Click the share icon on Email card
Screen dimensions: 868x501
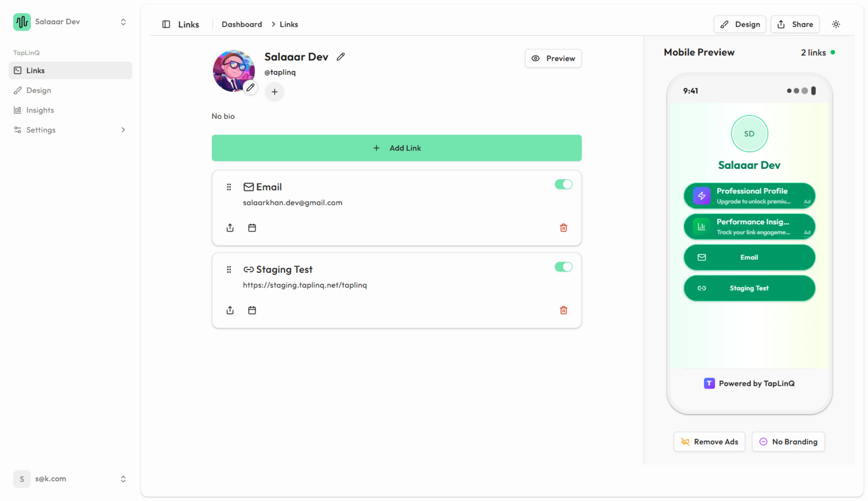pyautogui.click(x=230, y=228)
